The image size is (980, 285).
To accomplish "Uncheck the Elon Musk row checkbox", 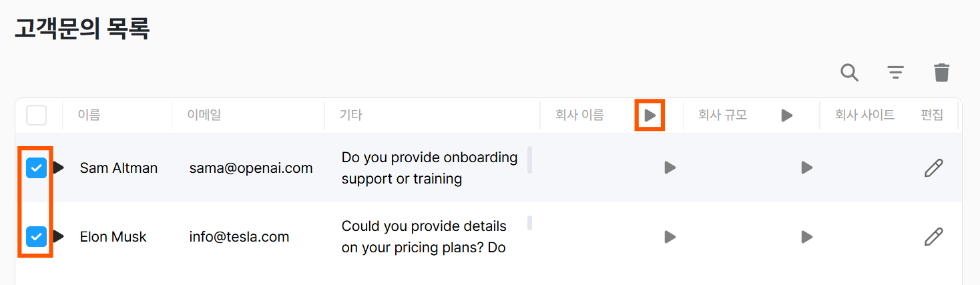I will point(37,236).
